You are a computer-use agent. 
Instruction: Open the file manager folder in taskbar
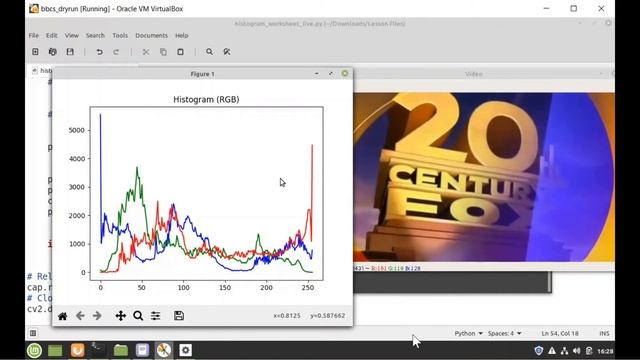coord(120,350)
